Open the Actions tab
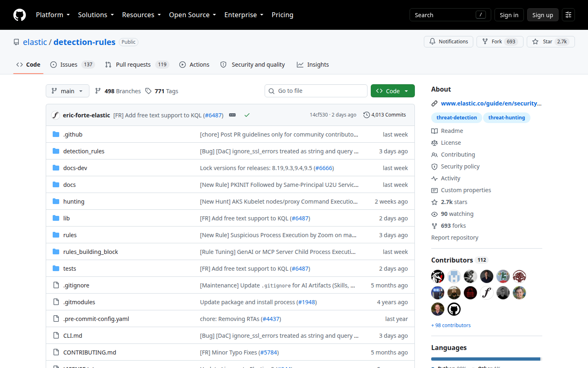The image size is (588, 368). click(194, 65)
